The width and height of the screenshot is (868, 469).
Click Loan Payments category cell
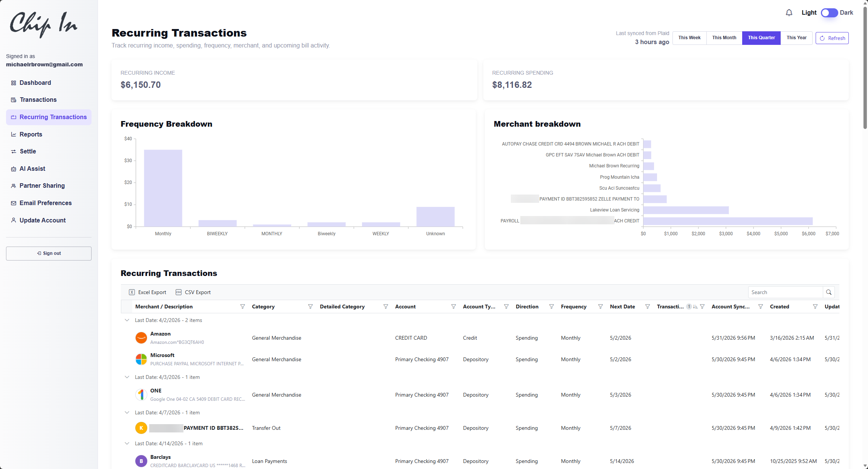click(269, 461)
